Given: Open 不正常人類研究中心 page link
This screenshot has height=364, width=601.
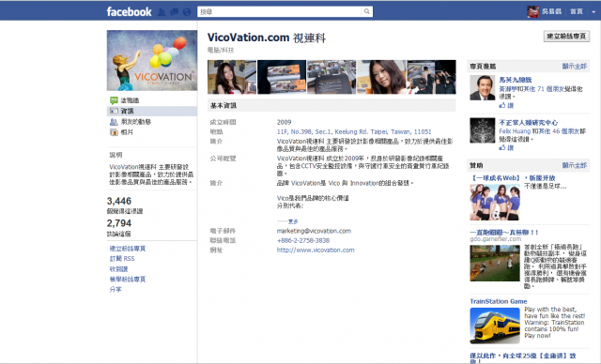Looking at the screenshot, I should pos(528,123).
